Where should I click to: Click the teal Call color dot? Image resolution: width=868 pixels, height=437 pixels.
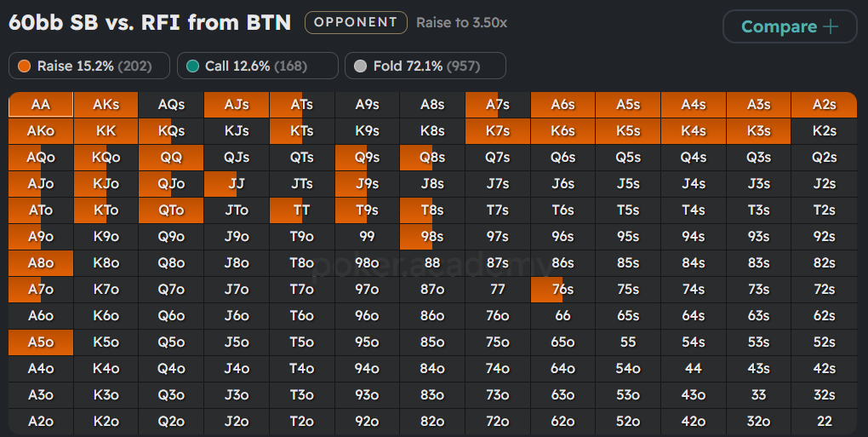pyautogui.click(x=193, y=66)
